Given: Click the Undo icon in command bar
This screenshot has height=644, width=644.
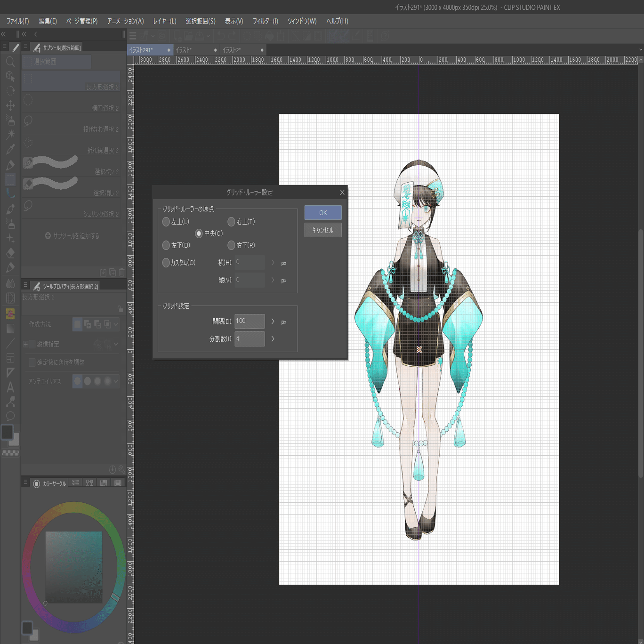Looking at the screenshot, I should coord(221,36).
